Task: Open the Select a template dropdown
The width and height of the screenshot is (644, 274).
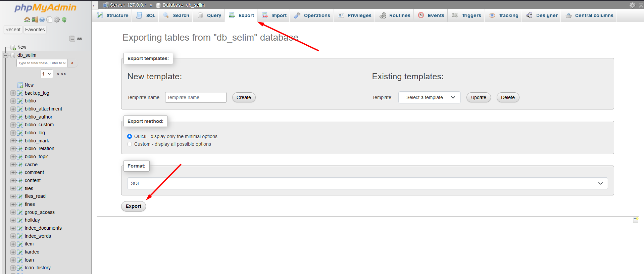Action: tap(429, 97)
